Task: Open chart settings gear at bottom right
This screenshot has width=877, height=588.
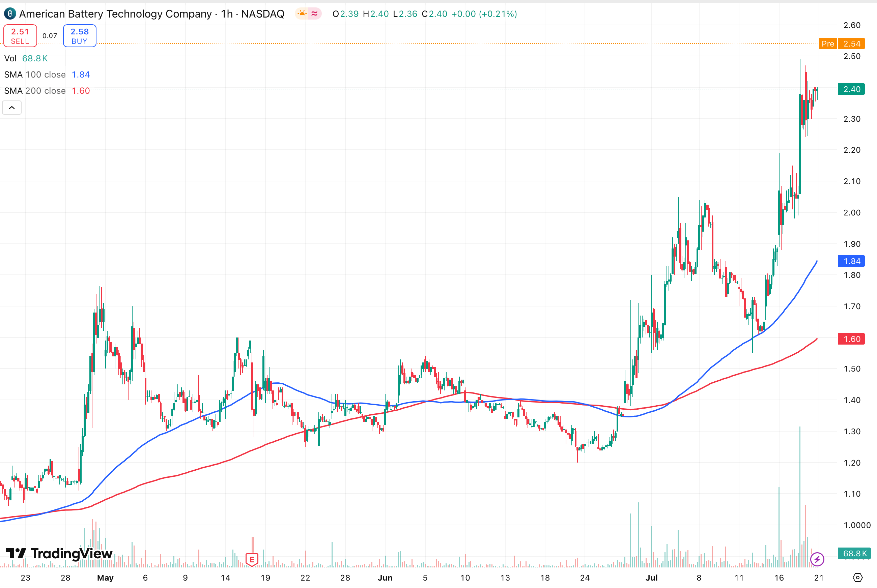Action: pos(857,578)
